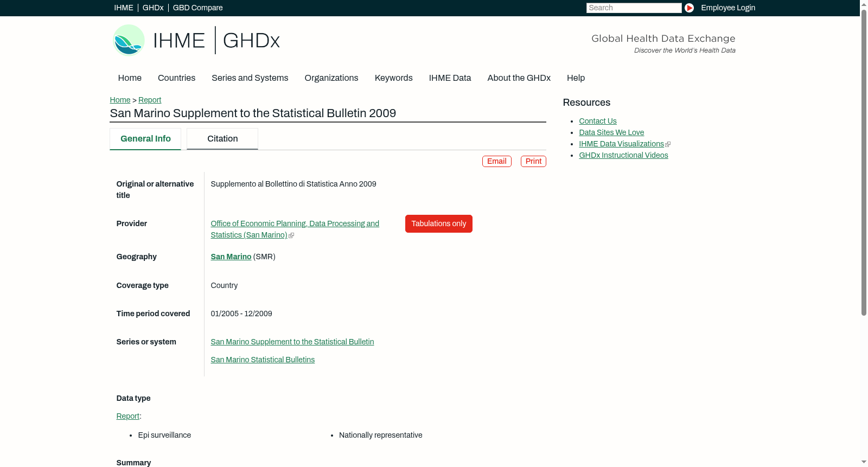Click the Data type section label

[133, 398]
